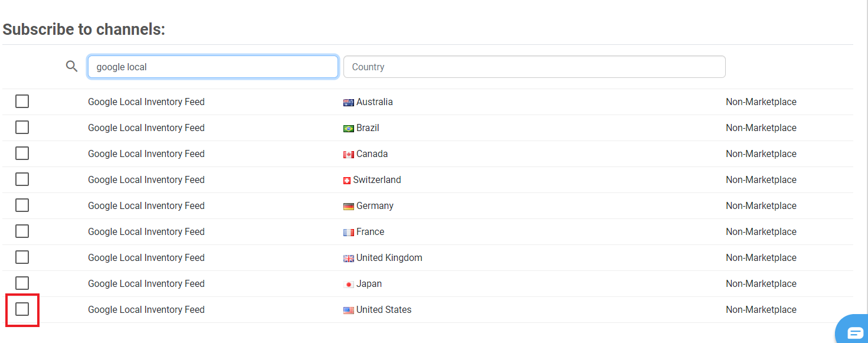Check the Japan feed checkbox
Screen dimensions: 868x343
(x=22, y=283)
